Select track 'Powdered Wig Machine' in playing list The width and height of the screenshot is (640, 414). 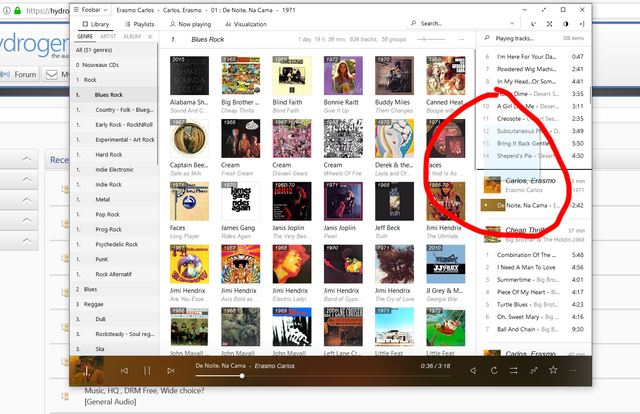[x=534, y=69]
